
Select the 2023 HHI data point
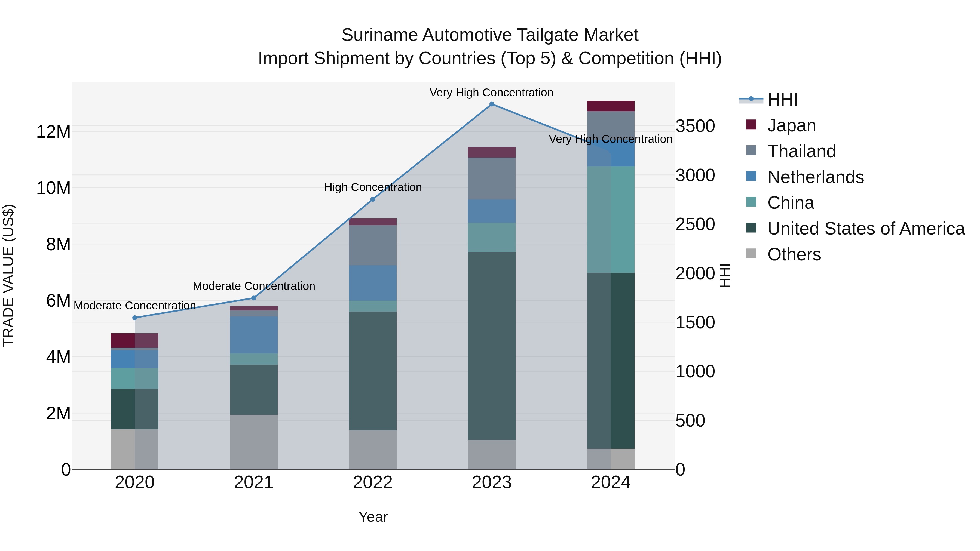[492, 104]
